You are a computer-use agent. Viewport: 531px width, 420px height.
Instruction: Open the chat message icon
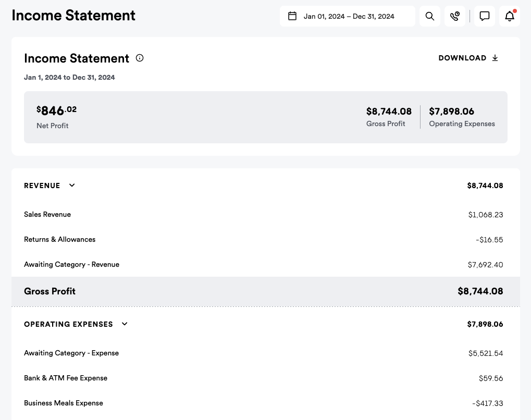485,16
